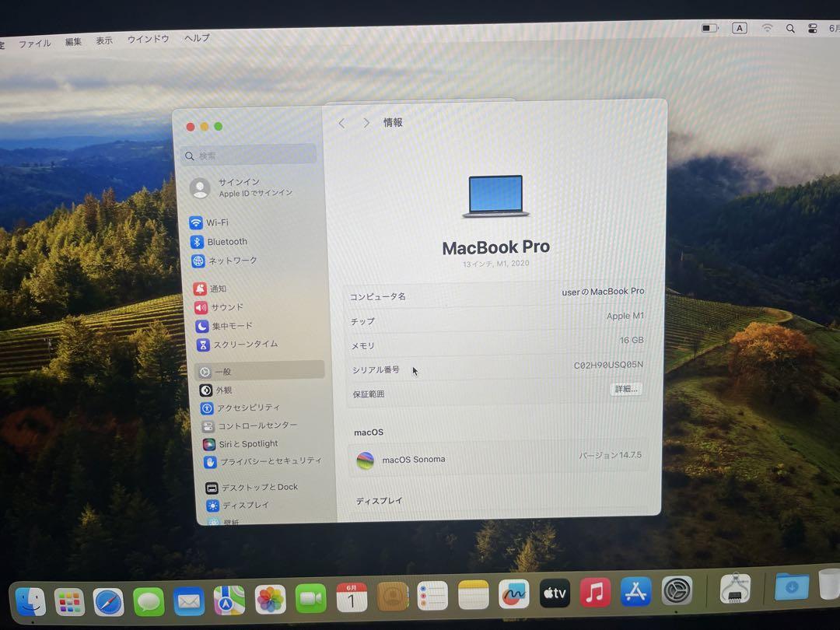Launch Freeform from the Dock
Viewport: 840px width, 630px height.
[x=514, y=593]
